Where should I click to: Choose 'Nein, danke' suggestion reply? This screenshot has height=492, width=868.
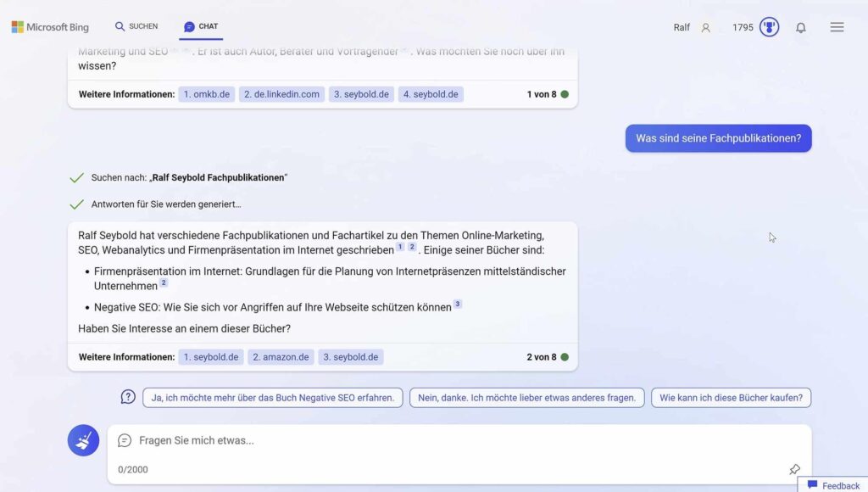tap(526, 398)
